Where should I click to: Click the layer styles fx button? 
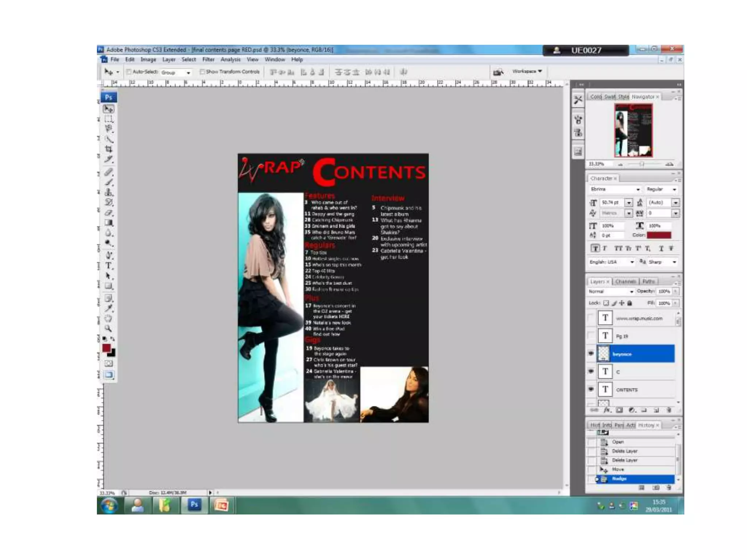pos(607,410)
